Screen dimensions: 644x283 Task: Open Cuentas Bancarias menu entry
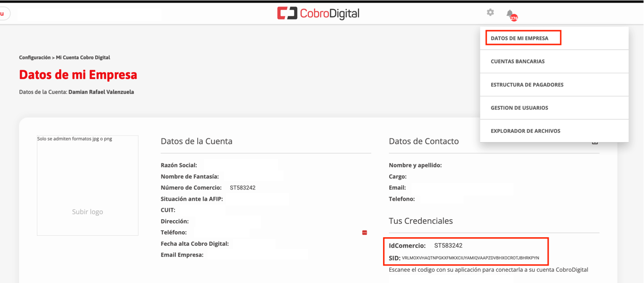click(x=554, y=61)
